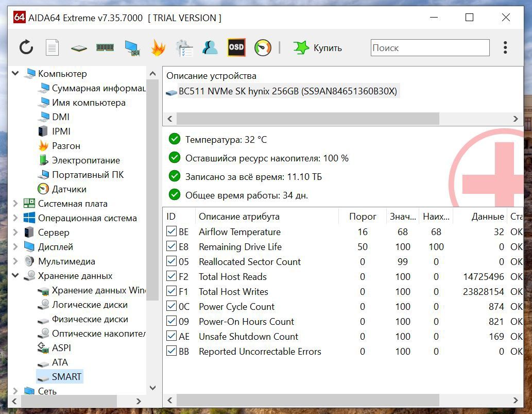Viewport: 532px width, 414px height.
Task: Open the three-dot options menu
Action: pos(505,47)
